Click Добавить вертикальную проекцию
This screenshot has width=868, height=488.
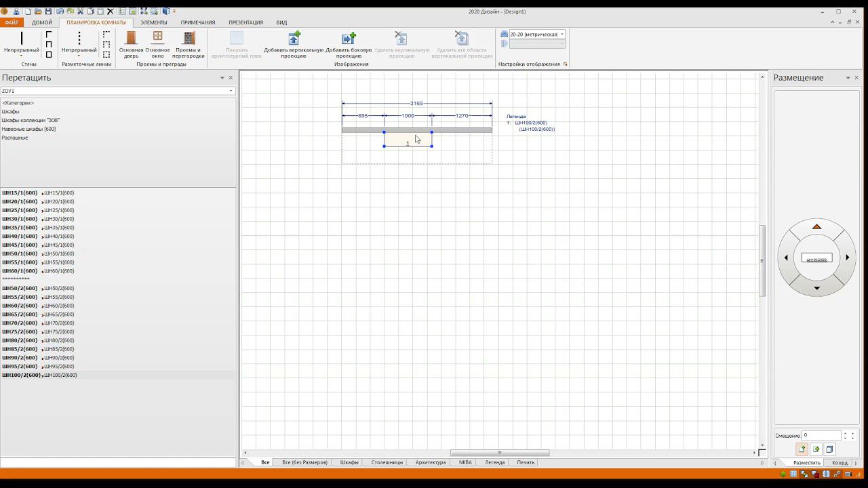point(294,44)
